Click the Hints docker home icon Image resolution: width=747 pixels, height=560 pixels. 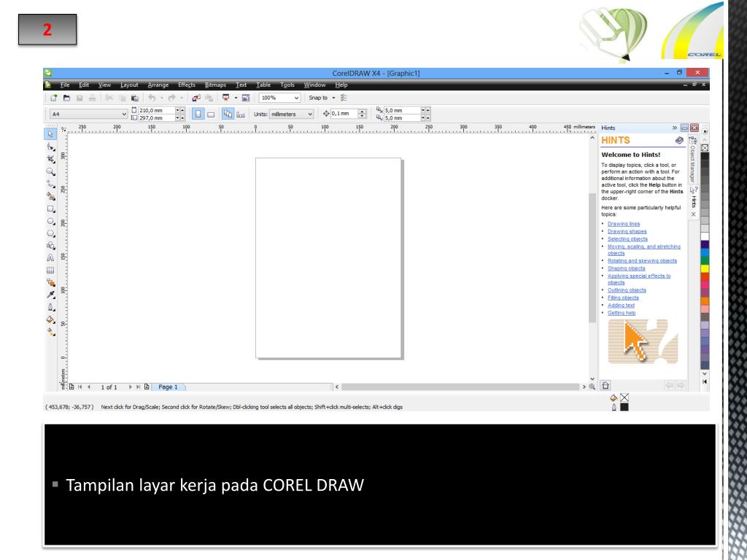click(x=605, y=385)
